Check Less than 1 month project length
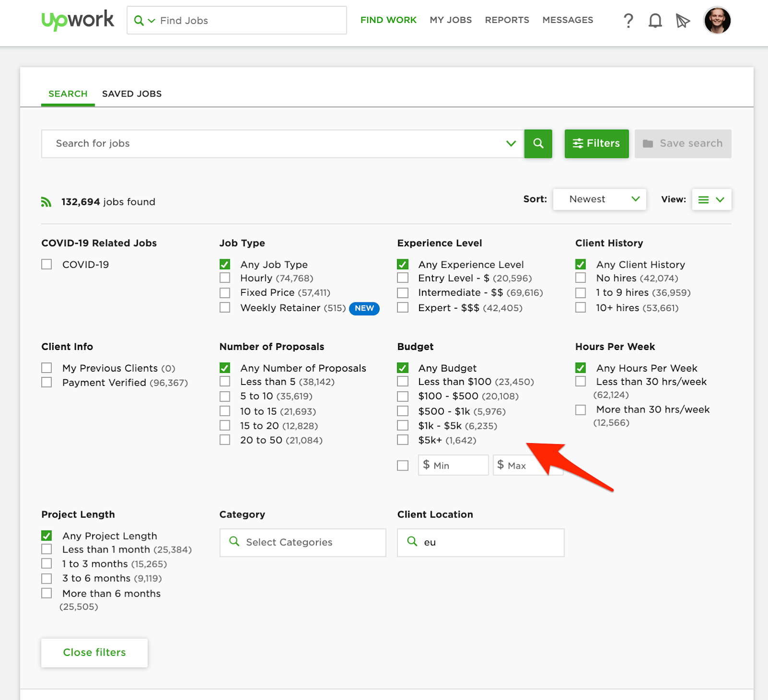Screen dimensions: 768x700 [x=47, y=549]
